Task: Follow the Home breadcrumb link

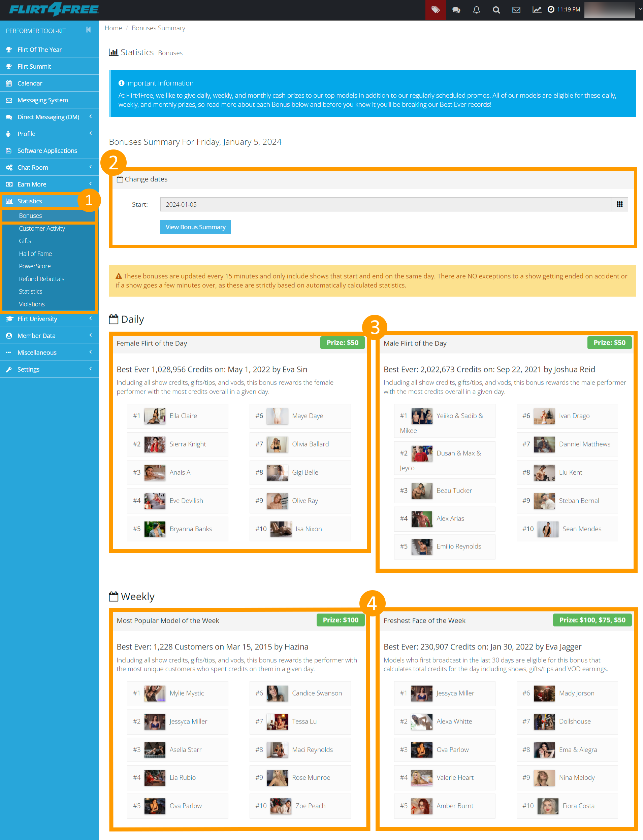Action: point(113,28)
